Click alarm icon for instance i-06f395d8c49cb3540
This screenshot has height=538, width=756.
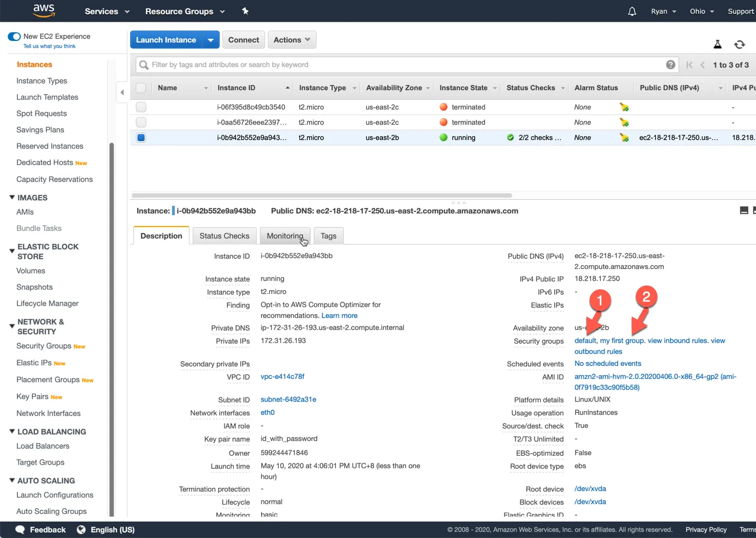(624, 107)
